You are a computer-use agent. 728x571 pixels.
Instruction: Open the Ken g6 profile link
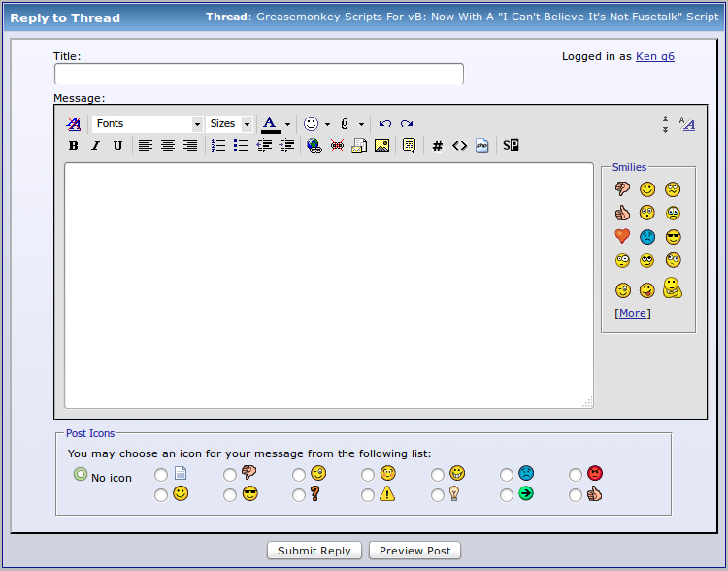click(x=654, y=56)
